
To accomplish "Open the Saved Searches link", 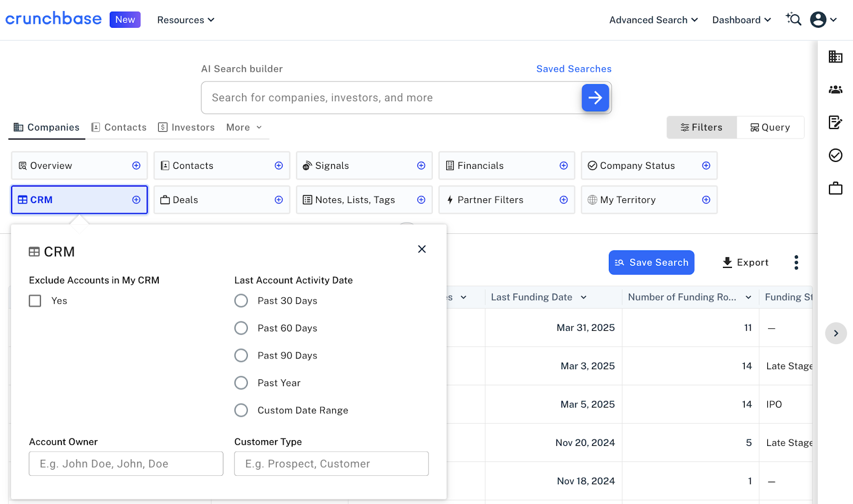I will 574,69.
